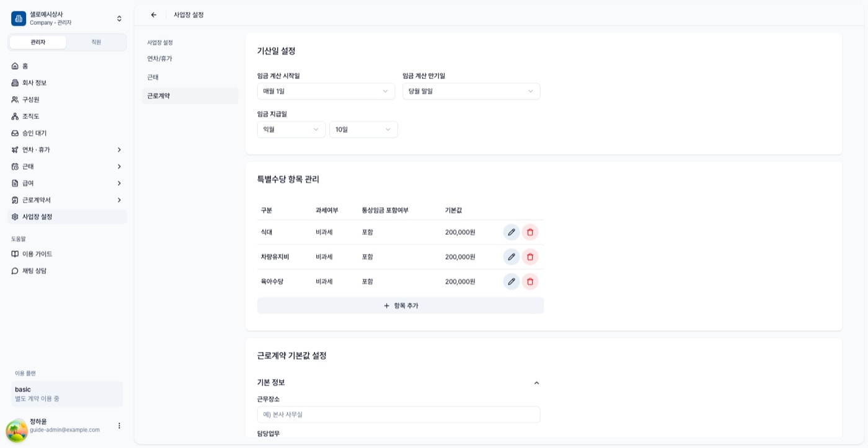Open 10일 pay day dropdown
The height and width of the screenshot is (448, 868).
click(x=363, y=130)
